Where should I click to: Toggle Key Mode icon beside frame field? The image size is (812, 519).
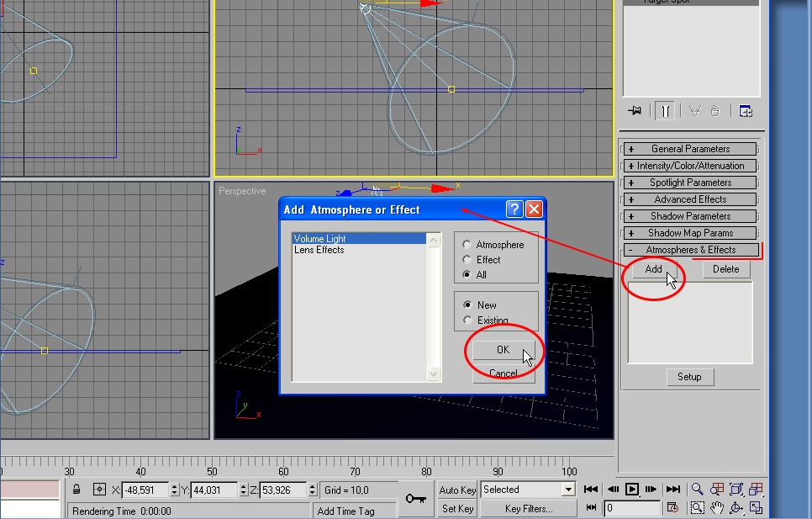click(591, 507)
